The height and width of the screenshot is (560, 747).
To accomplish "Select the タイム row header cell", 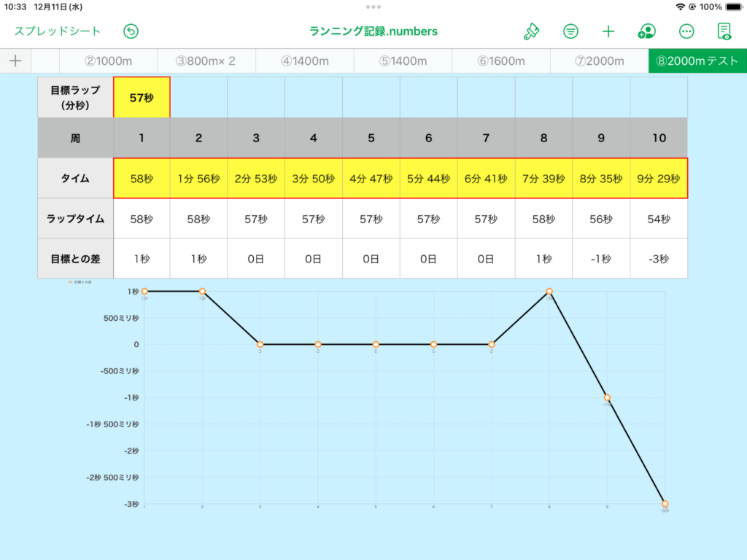I will coord(75,179).
